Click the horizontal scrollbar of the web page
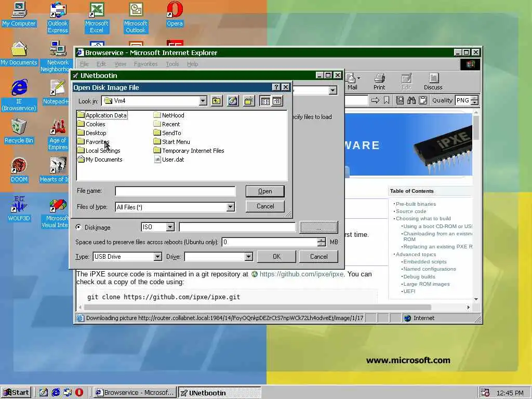Image resolution: width=532 pixels, height=399 pixels. (257, 307)
